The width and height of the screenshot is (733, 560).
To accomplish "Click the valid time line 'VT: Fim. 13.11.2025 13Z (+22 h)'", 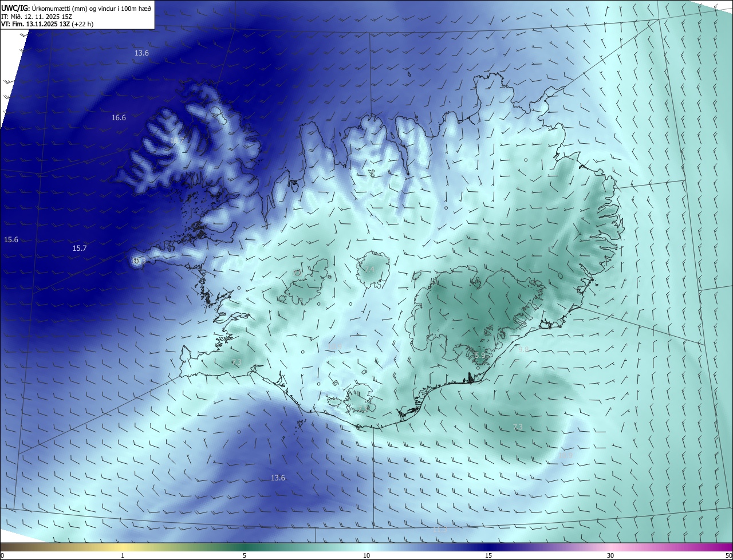I will 47,24.
